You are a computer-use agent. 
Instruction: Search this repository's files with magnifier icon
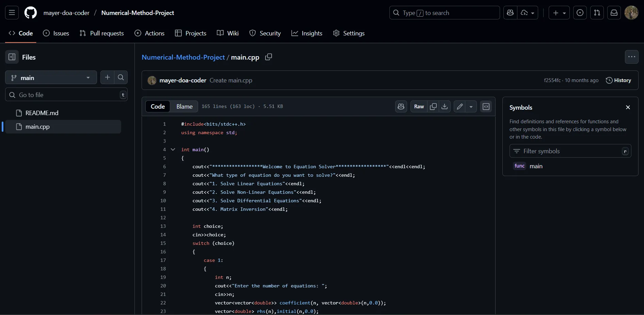tap(121, 78)
